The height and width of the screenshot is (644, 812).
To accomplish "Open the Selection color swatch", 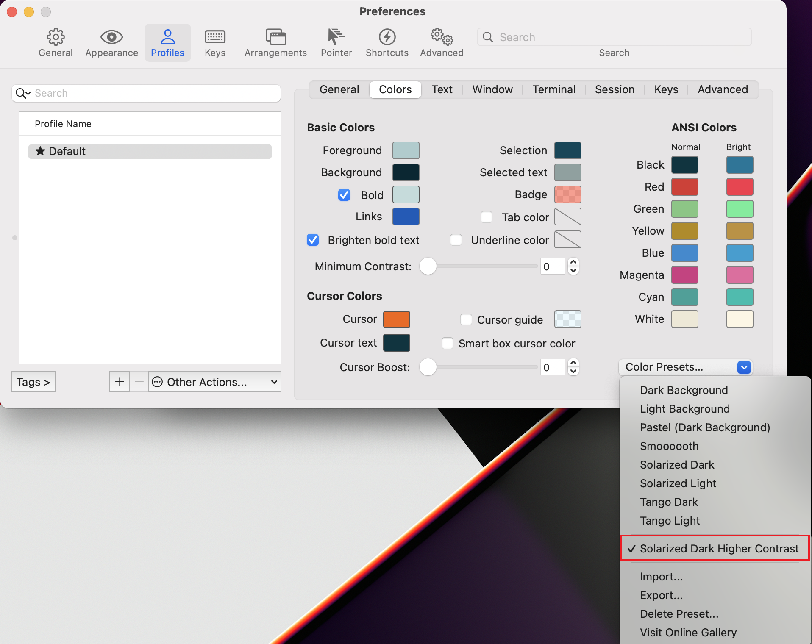I will 567,150.
